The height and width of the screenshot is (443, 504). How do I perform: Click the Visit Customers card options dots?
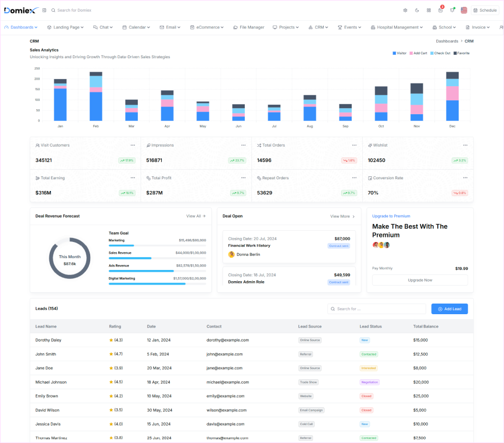(133, 145)
